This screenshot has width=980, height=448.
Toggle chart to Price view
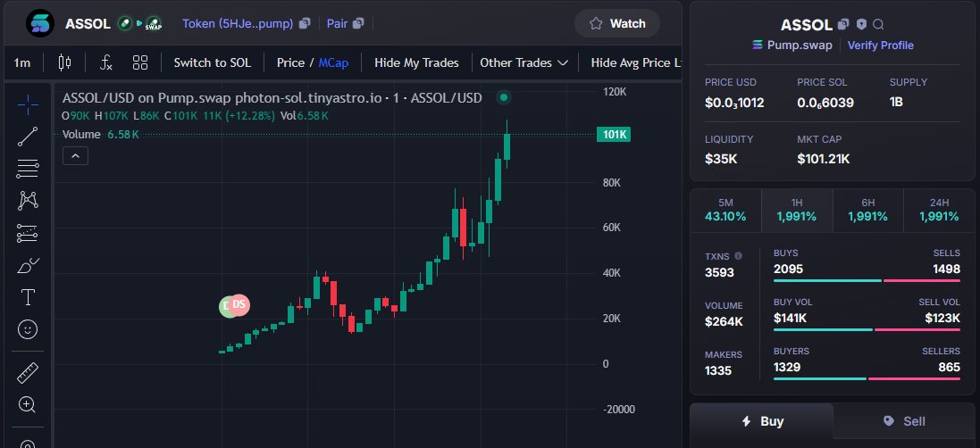pyautogui.click(x=290, y=62)
